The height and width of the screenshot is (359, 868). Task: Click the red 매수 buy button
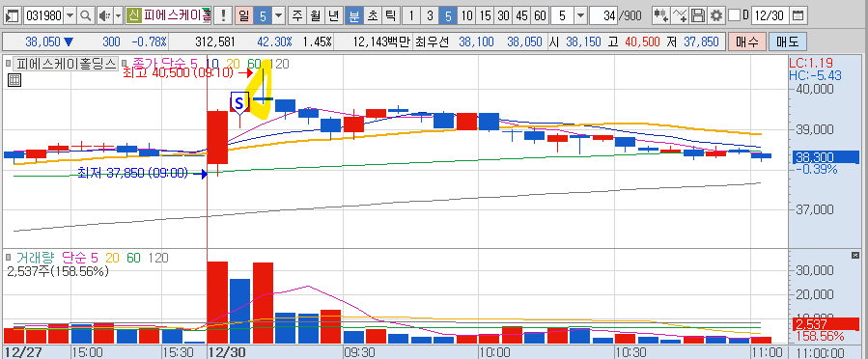(x=746, y=41)
